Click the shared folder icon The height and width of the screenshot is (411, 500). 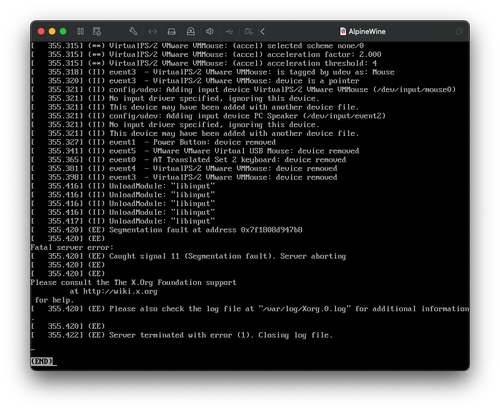pos(248,31)
